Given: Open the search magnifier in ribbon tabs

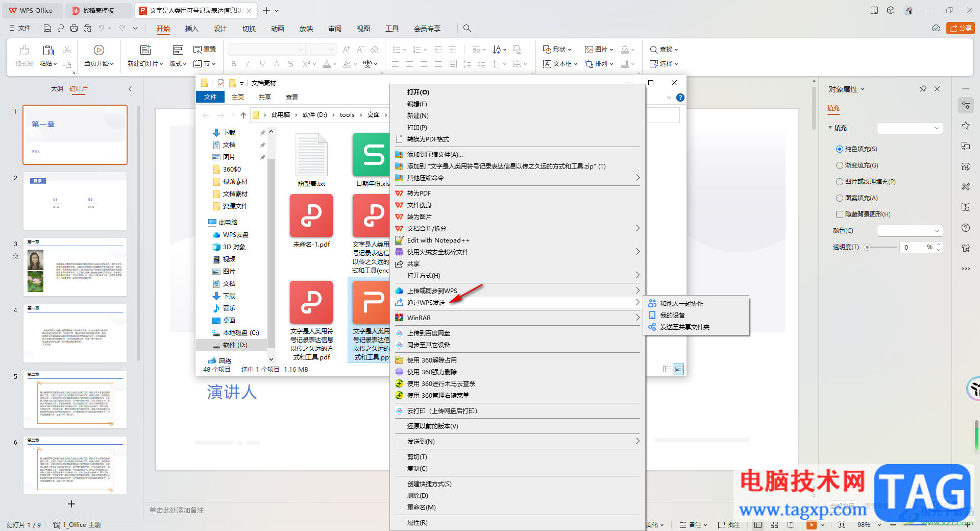Looking at the screenshot, I should pos(467,29).
